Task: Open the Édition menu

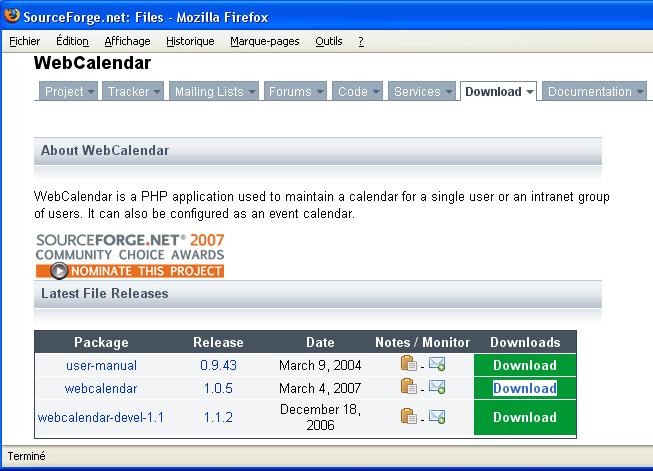Action: tap(72, 41)
